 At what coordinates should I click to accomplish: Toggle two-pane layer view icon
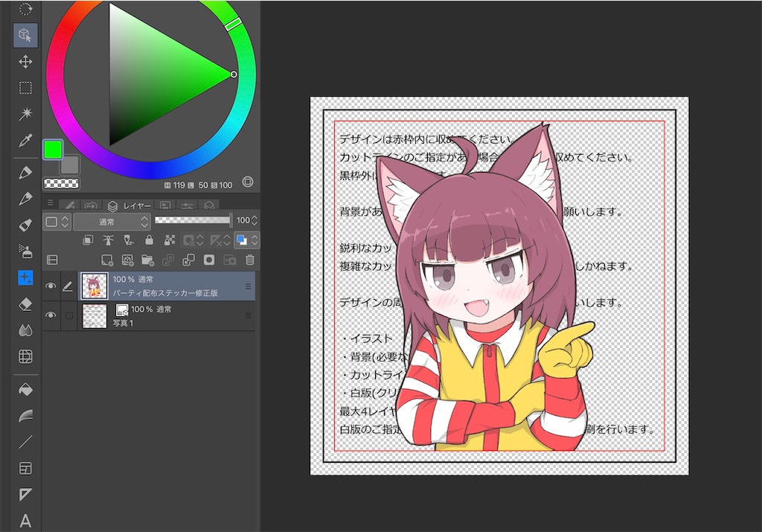point(52,260)
